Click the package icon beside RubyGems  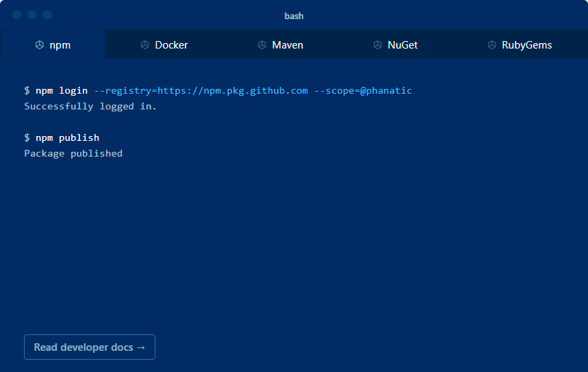coord(491,45)
